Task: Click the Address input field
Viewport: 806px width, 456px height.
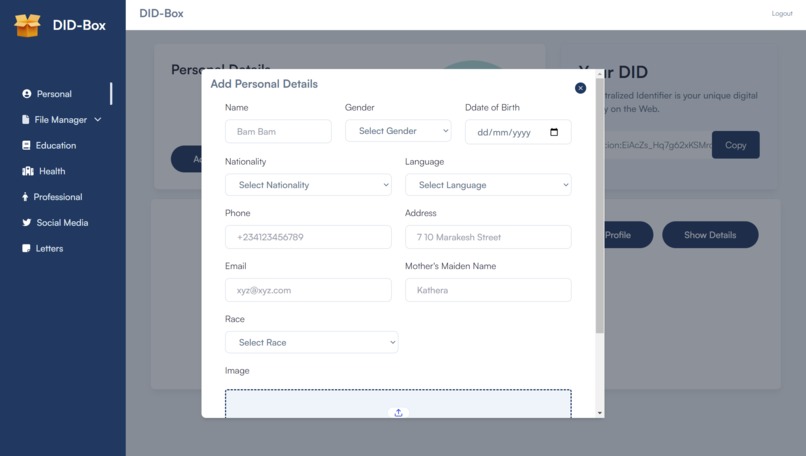Action: 488,237
